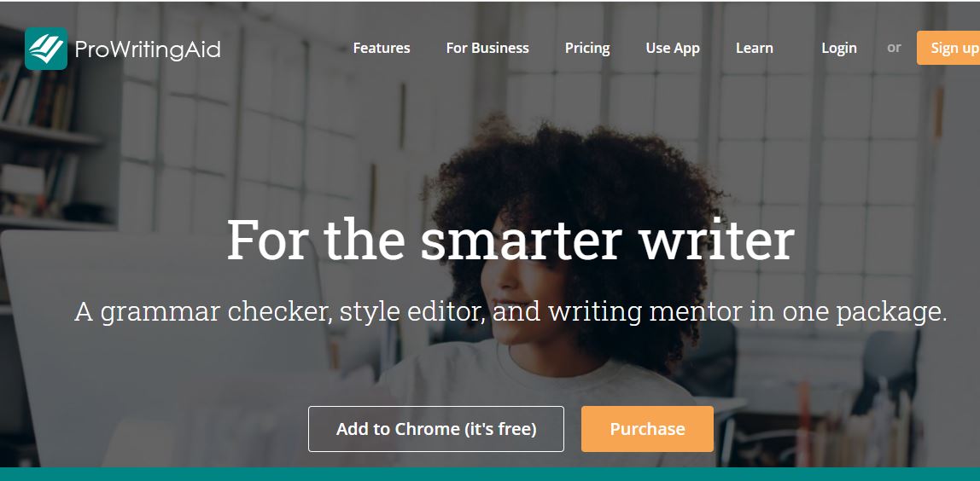The image size is (980, 481).
Task: Click the headline For the smarter writer
Action: click(x=510, y=240)
